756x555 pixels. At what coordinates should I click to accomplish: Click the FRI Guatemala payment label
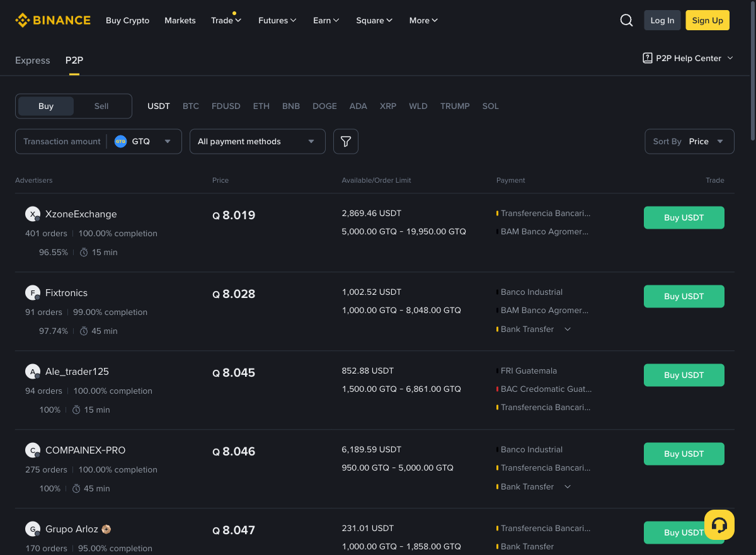(529, 371)
